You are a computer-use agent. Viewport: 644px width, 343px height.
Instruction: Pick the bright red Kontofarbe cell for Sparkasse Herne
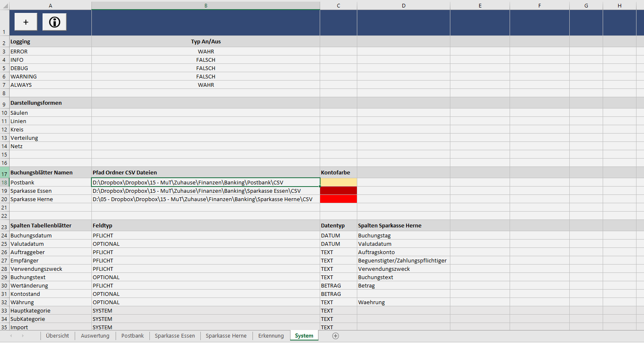click(x=338, y=199)
